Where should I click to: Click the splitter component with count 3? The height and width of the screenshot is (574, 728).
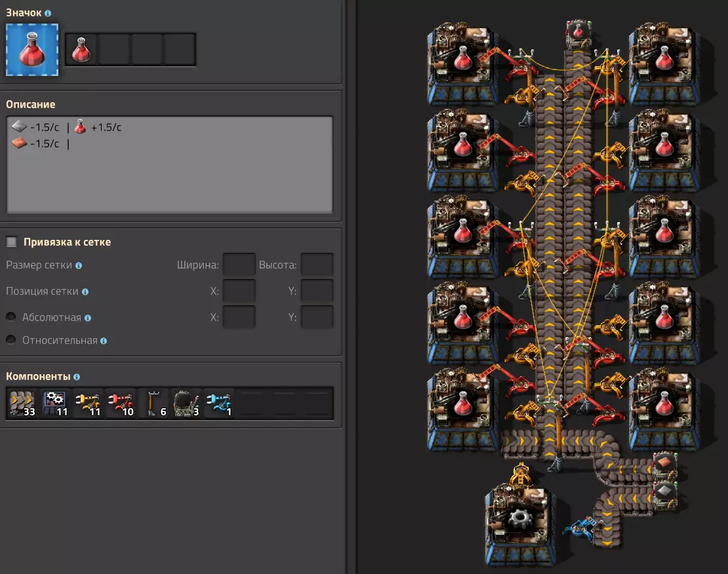pyautogui.click(x=185, y=404)
